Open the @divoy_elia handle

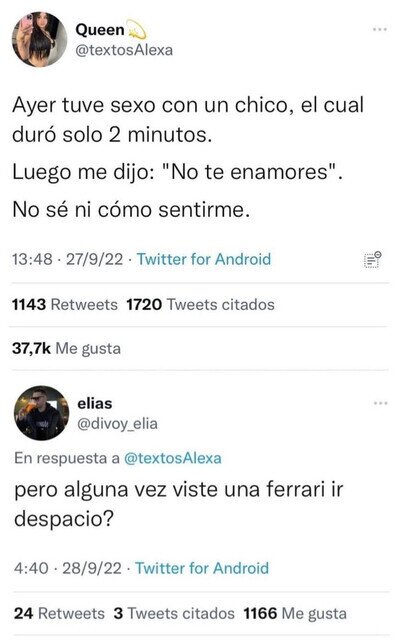(x=118, y=424)
